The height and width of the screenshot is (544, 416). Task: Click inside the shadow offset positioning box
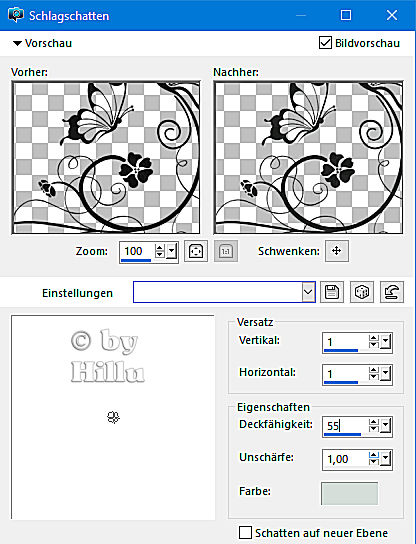click(x=113, y=417)
